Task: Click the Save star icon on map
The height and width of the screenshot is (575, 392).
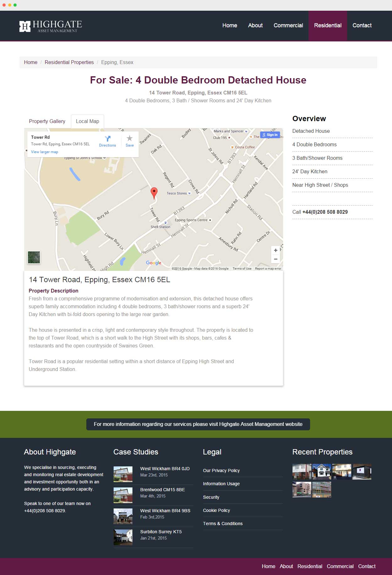Action: coord(130,138)
